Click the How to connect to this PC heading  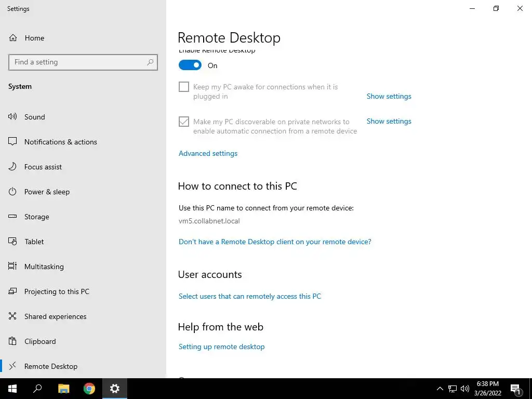click(x=237, y=186)
